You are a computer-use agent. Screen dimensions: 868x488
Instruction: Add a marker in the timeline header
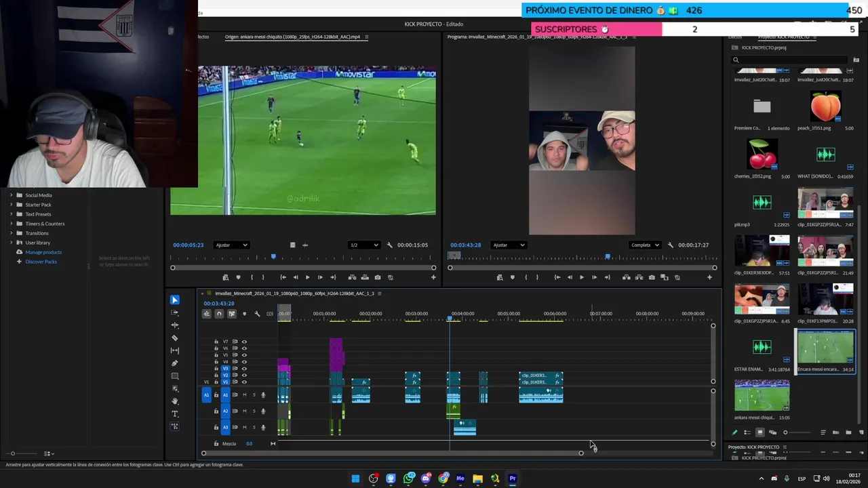pyautogui.click(x=244, y=314)
